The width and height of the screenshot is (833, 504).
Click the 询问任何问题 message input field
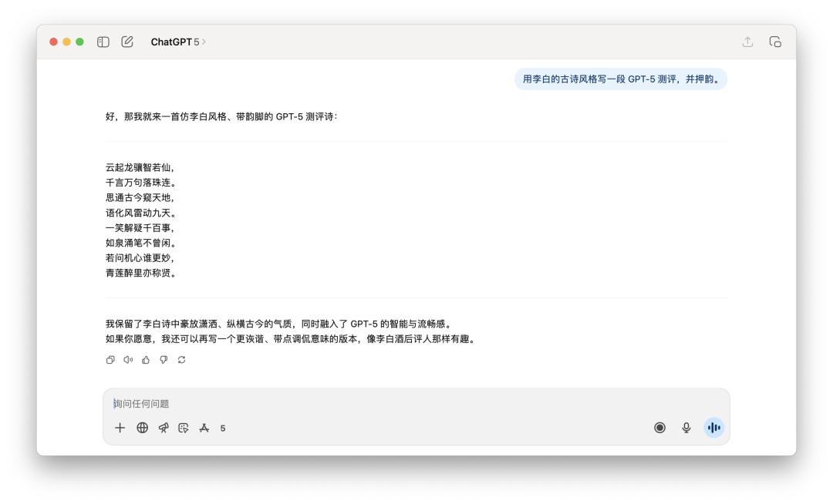tap(416, 404)
